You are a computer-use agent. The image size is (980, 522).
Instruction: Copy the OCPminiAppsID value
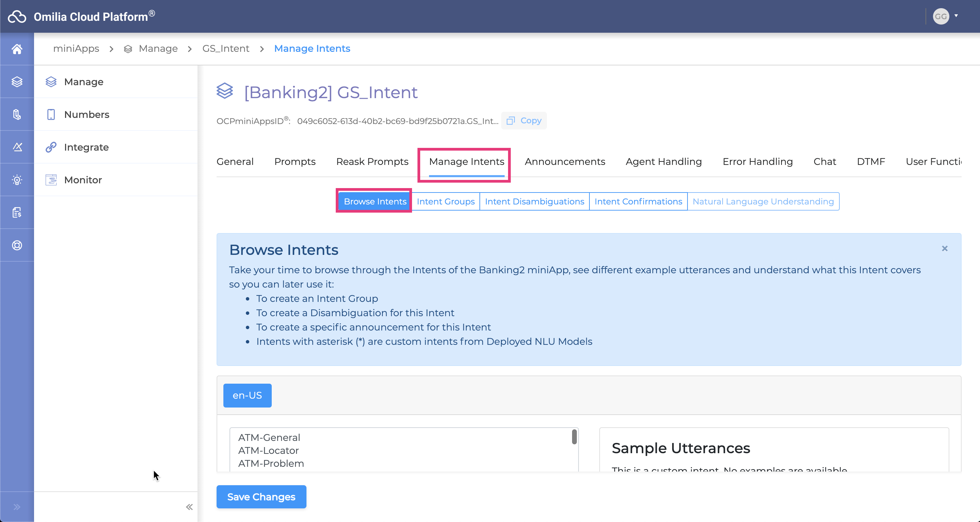coord(524,120)
